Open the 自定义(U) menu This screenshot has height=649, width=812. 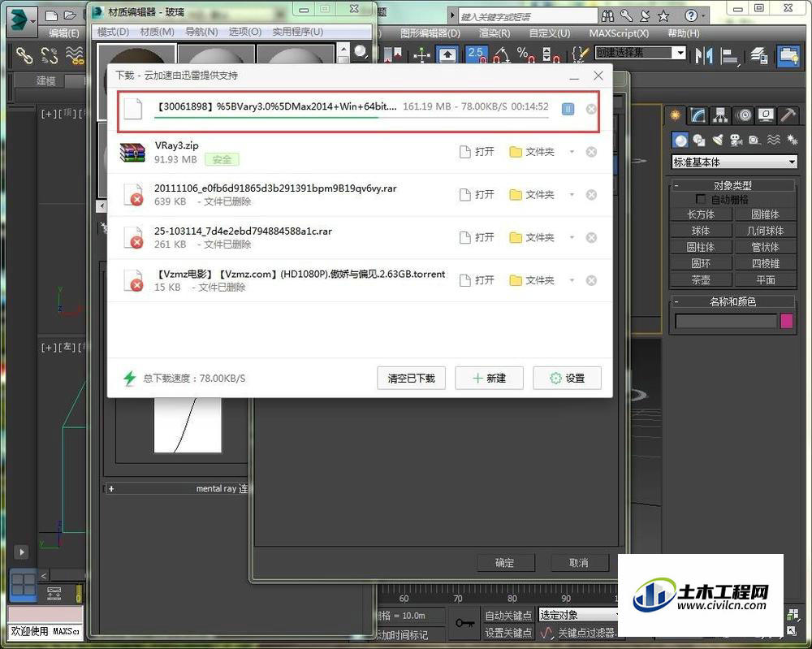(x=550, y=33)
